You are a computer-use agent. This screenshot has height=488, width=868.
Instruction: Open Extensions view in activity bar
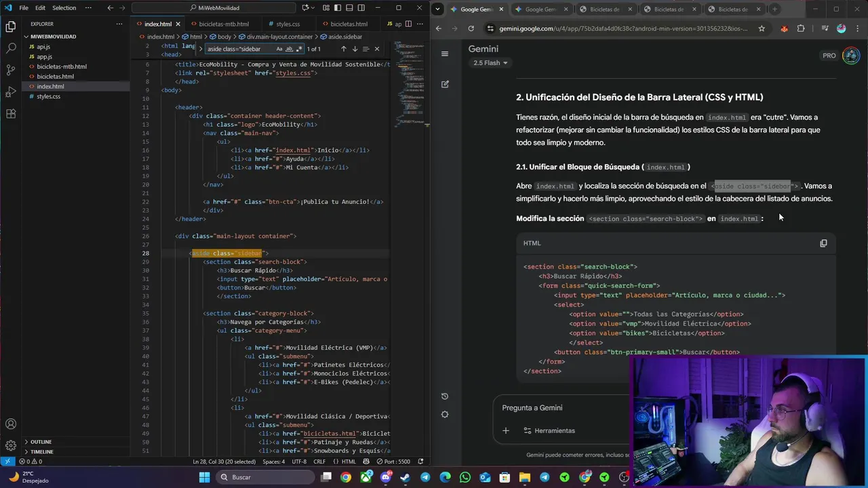(x=11, y=114)
